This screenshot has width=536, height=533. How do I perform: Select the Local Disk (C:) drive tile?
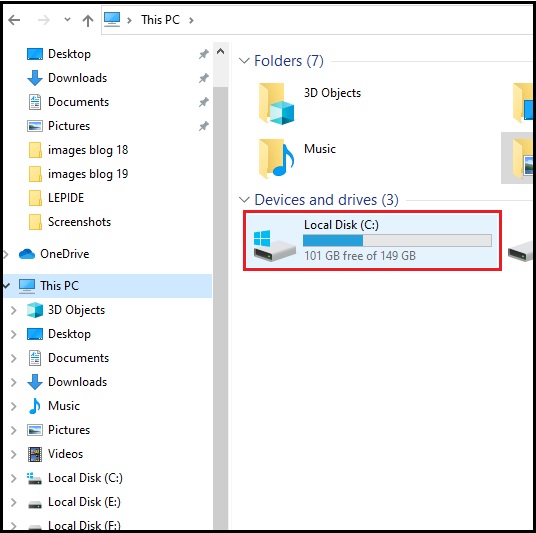(x=372, y=241)
